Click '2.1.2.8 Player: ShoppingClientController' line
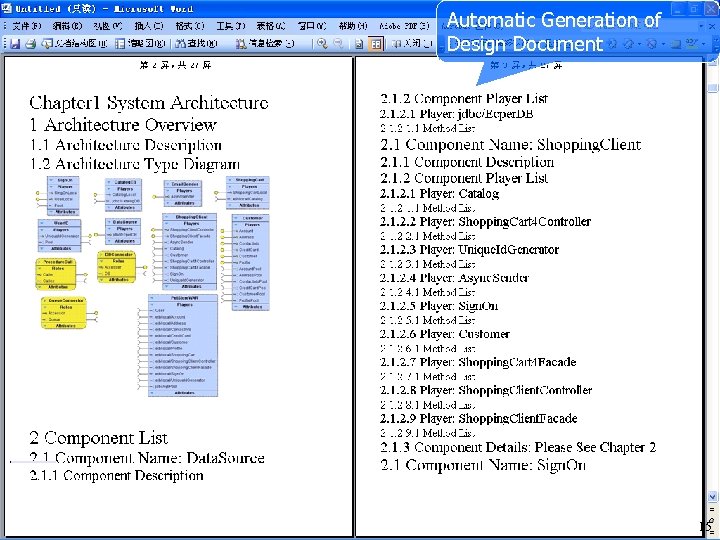This screenshot has width=720, height=540. (486, 390)
